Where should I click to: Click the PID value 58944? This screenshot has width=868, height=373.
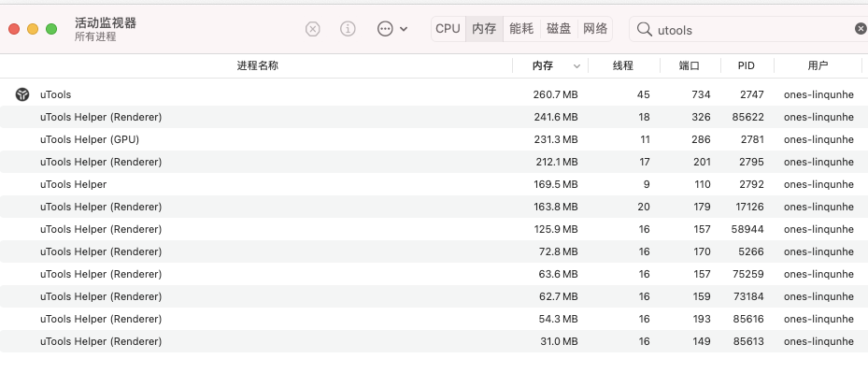click(748, 229)
